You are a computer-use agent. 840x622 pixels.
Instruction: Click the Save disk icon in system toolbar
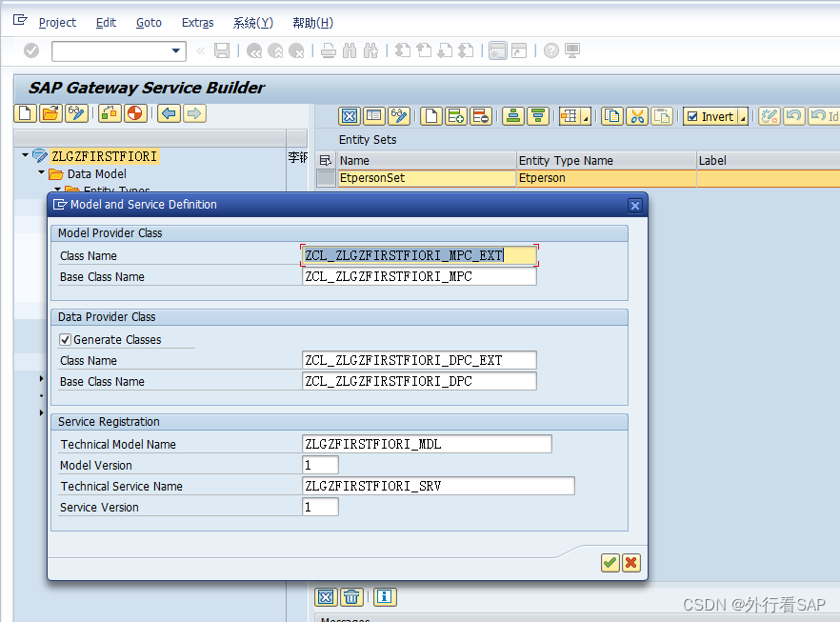[222, 50]
